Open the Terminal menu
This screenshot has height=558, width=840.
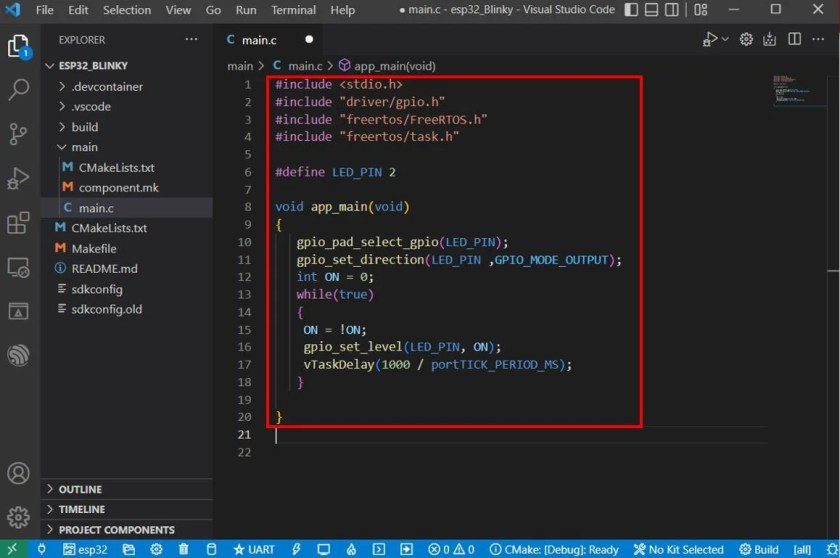pos(293,10)
